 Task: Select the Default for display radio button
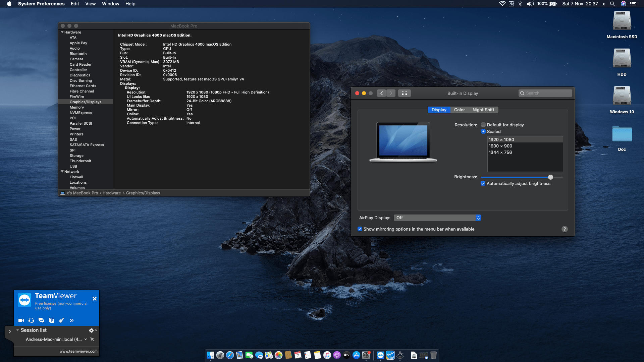click(483, 125)
